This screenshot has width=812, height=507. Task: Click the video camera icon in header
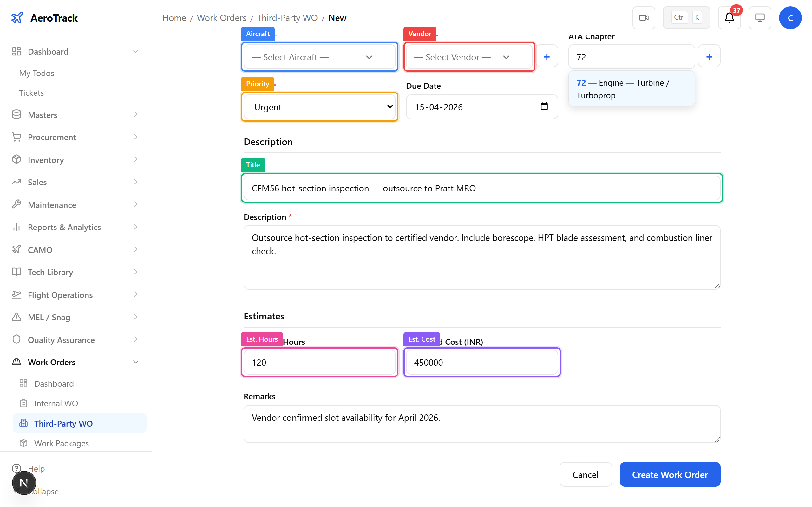click(x=644, y=18)
